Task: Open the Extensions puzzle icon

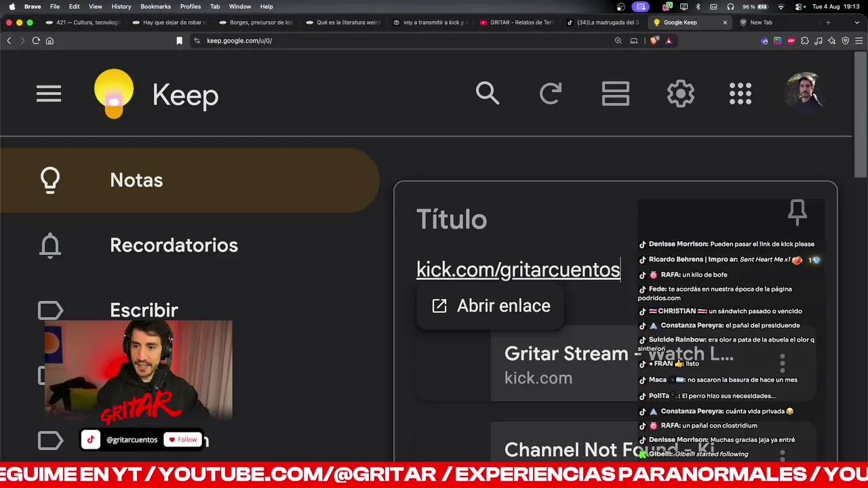Action: click(805, 41)
